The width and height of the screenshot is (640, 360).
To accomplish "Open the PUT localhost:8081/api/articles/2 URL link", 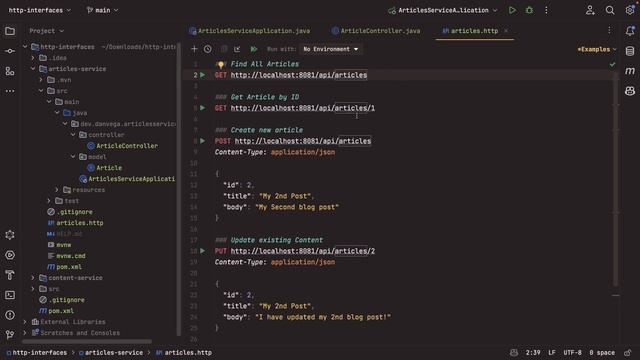I will (302, 251).
